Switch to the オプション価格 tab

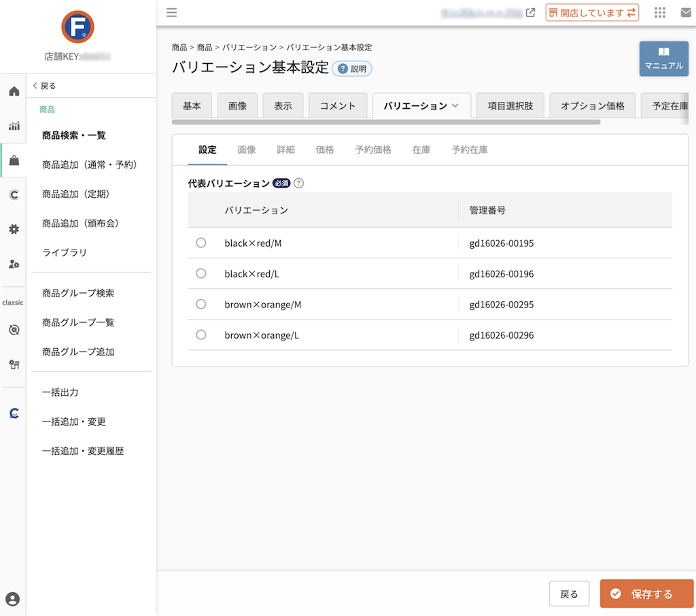pyautogui.click(x=593, y=105)
